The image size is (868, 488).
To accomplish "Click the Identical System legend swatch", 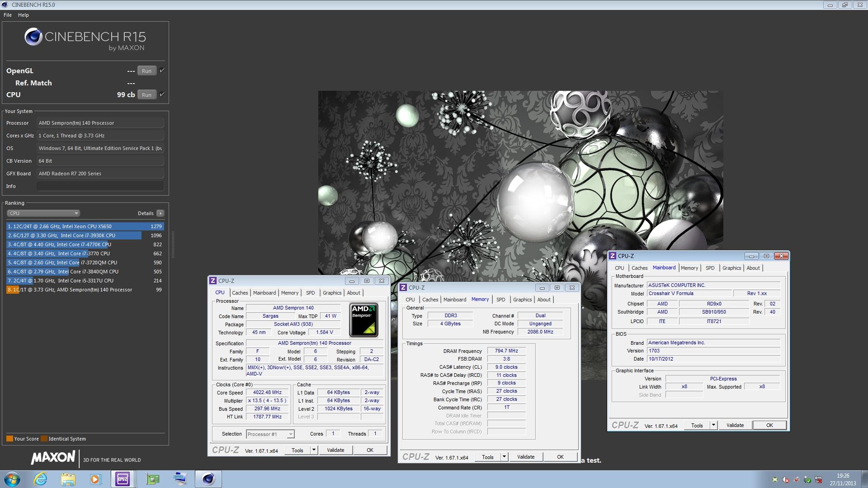I will 44,439.
